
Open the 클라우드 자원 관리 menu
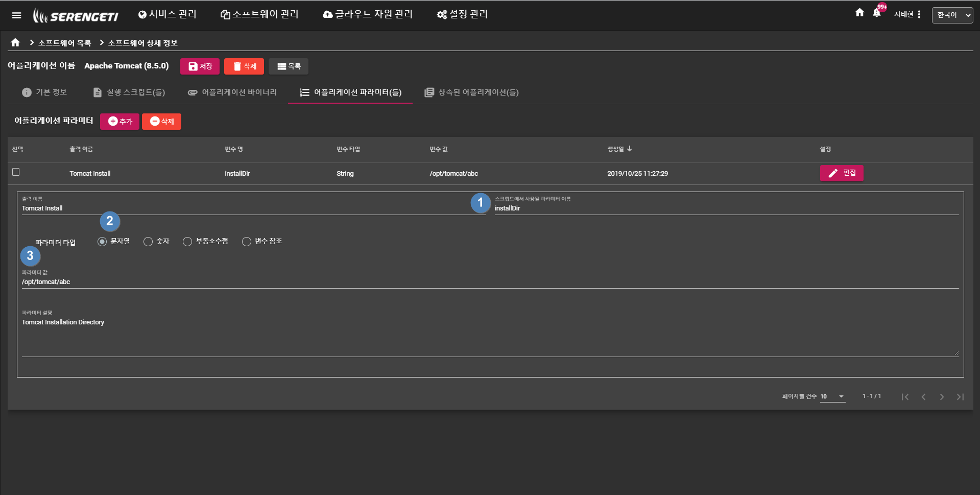pos(368,14)
